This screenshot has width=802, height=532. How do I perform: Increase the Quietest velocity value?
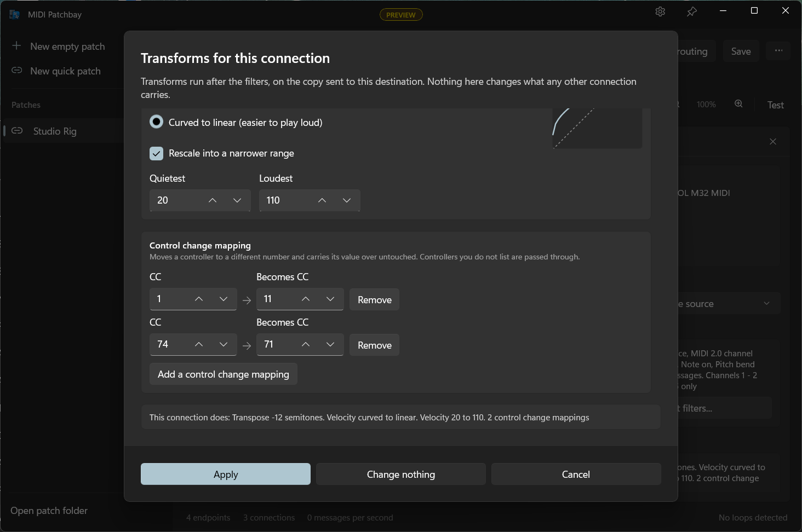(213, 200)
